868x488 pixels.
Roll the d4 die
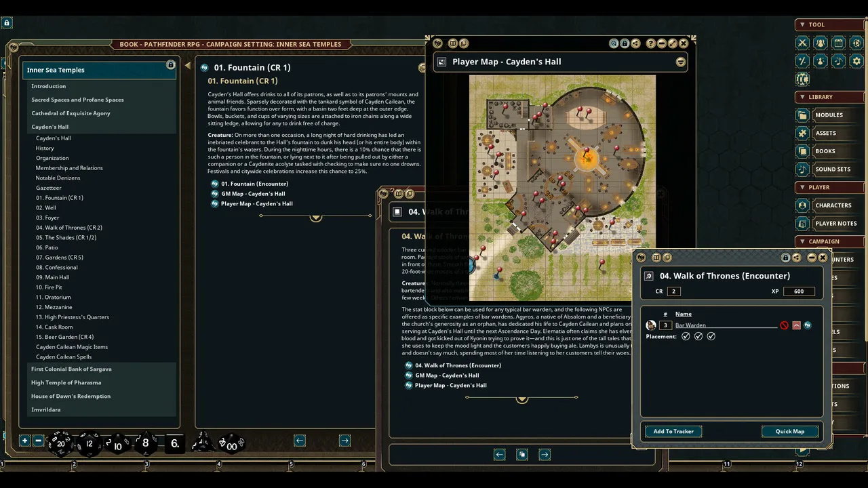pyautogui.click(x=202, y=443)
